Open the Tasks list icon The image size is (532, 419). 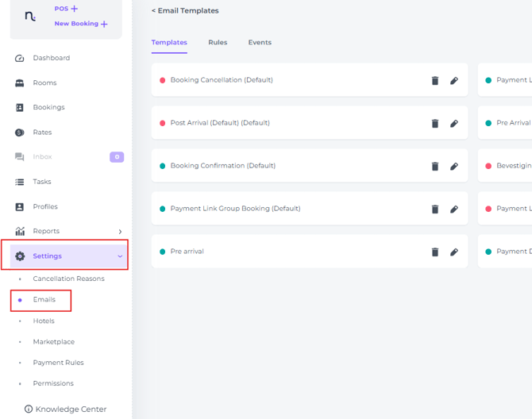[x=20, y=182]
